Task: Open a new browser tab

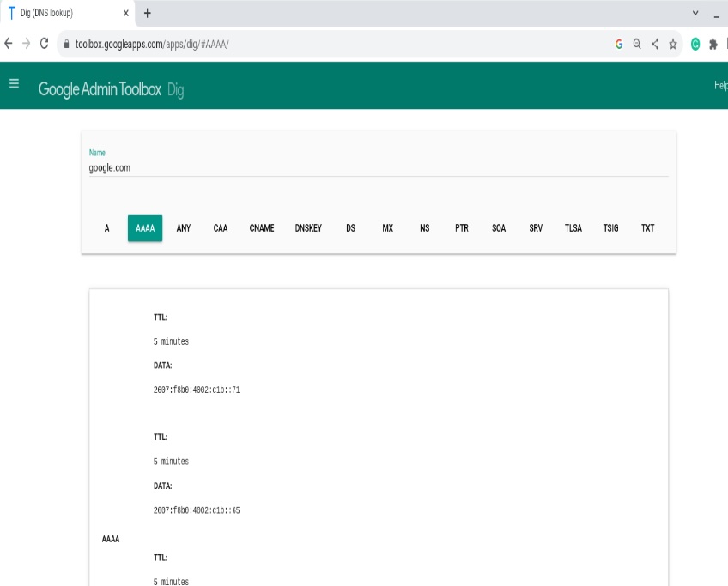Action: tap(147, 13)
